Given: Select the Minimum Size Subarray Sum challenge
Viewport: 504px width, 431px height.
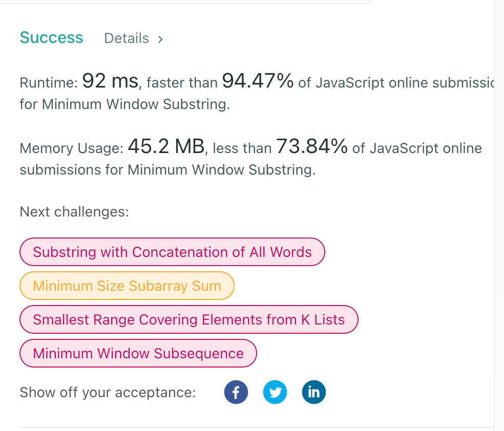Looking at the screenshot, I should [x=127, y=286].
